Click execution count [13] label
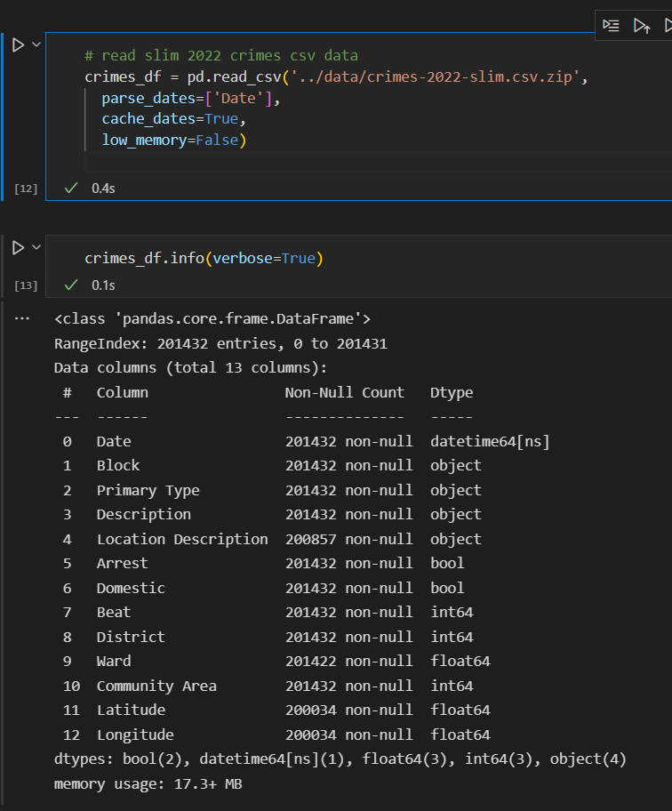Viewport: 672px width, 811px height. [x=26, y=285]
